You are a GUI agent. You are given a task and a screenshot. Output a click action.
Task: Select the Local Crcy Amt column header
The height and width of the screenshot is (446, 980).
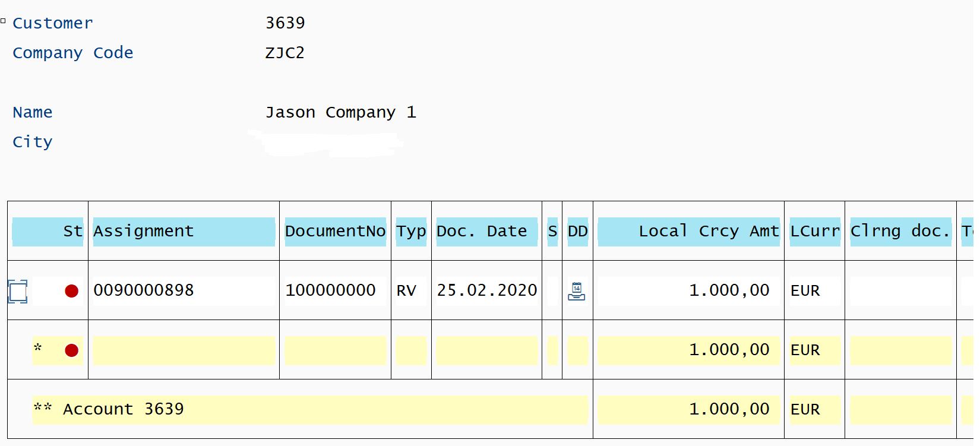(x=688, y=232)
